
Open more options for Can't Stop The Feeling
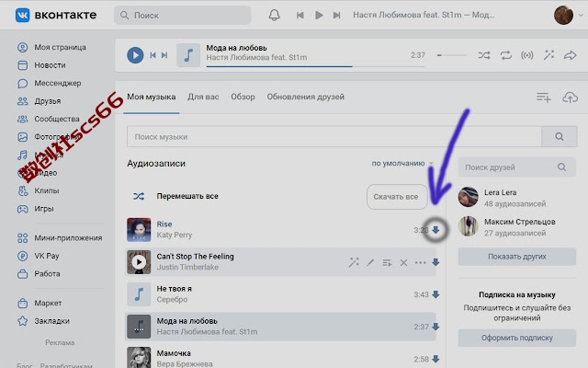pos(421,262)
